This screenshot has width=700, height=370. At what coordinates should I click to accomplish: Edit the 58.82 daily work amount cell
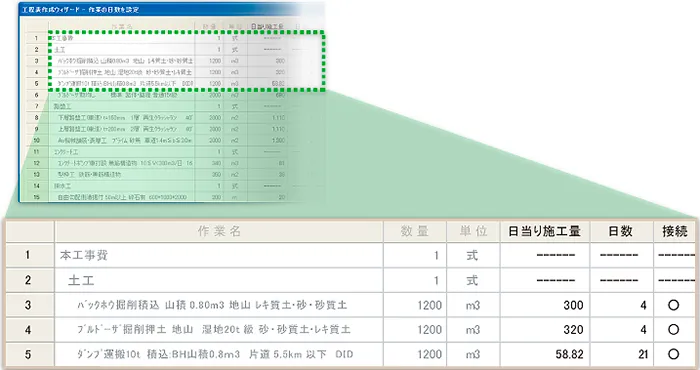(545, 354)
